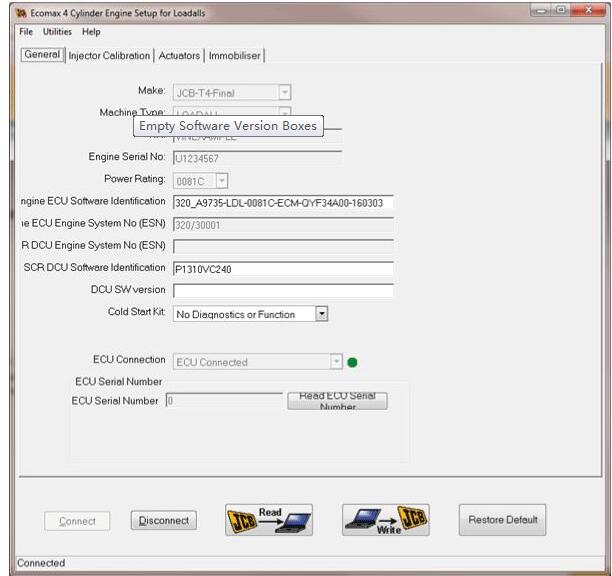This screenshot has width=612, height=576.
Task: Switch to the Injector Calibration tab
Action: (x=109, y=56)
